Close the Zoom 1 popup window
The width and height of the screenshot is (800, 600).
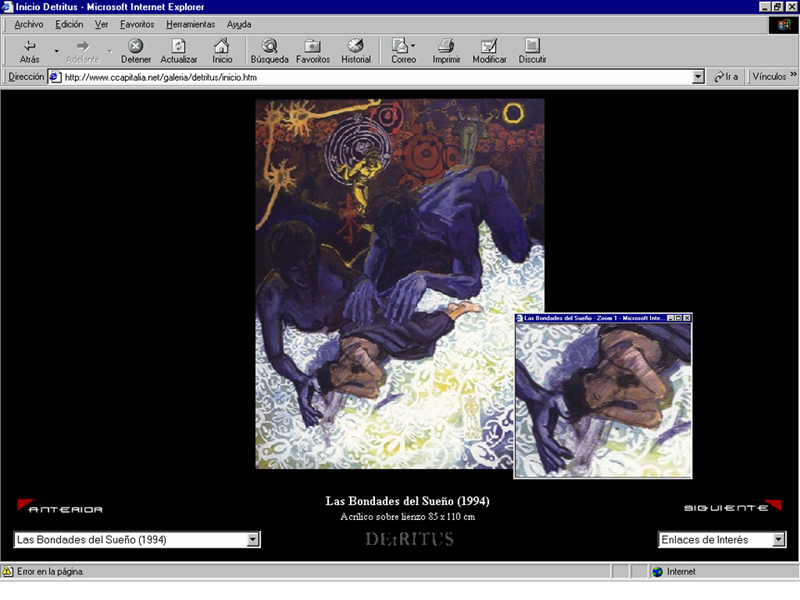pyautogui.click(x=687, y=318)
